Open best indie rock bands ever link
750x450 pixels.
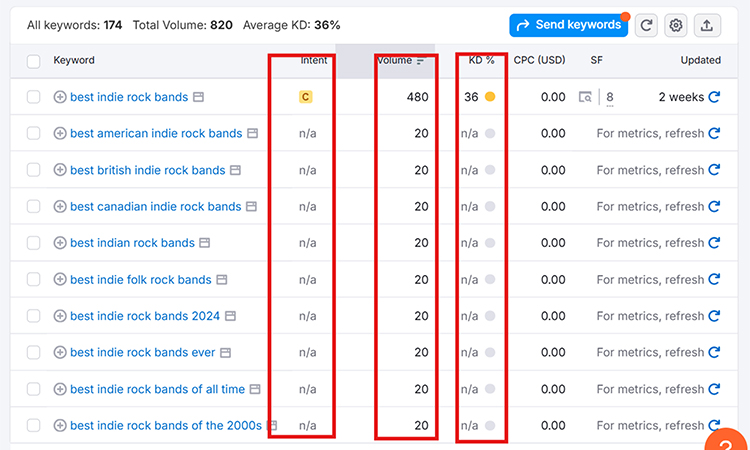pos(143,352)
